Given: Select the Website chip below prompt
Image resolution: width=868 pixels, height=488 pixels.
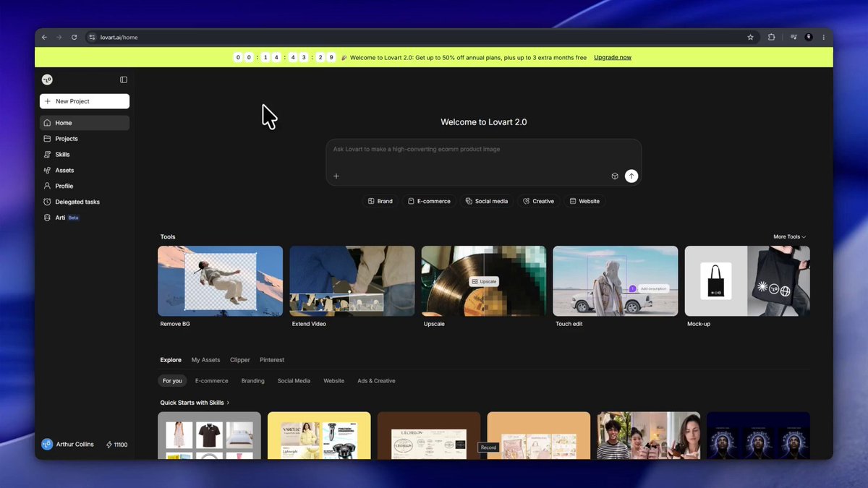Looking at the screenshot, I should [x=584, y=201].
